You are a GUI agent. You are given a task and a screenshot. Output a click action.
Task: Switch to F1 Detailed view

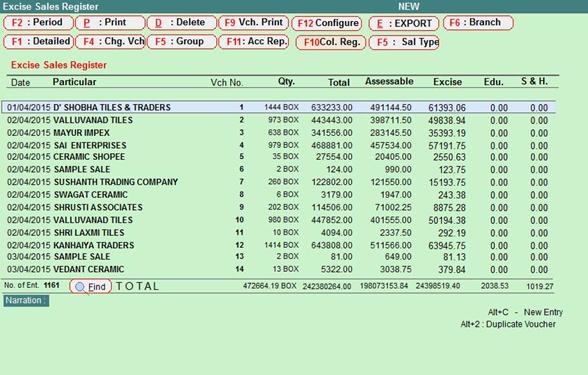(x=38, y=42)
